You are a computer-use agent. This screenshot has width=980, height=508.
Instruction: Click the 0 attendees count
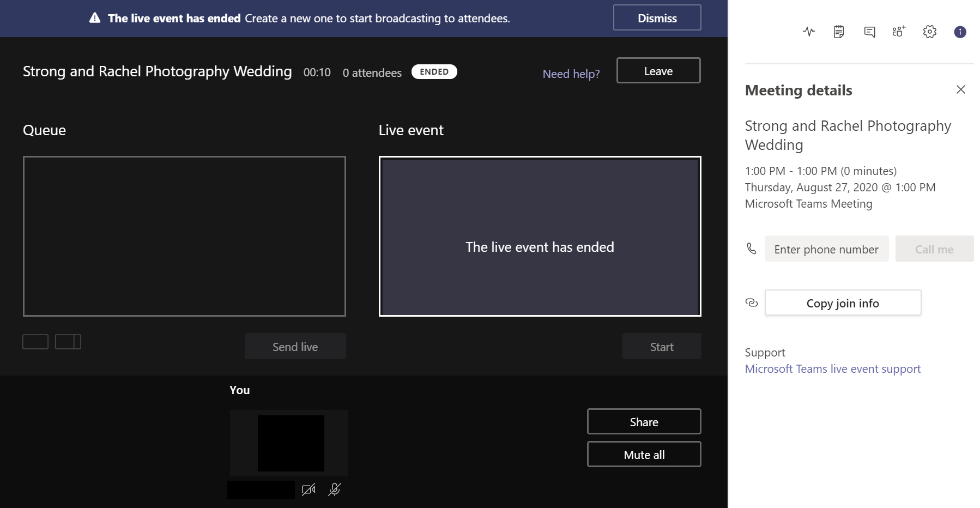point(372,73)
